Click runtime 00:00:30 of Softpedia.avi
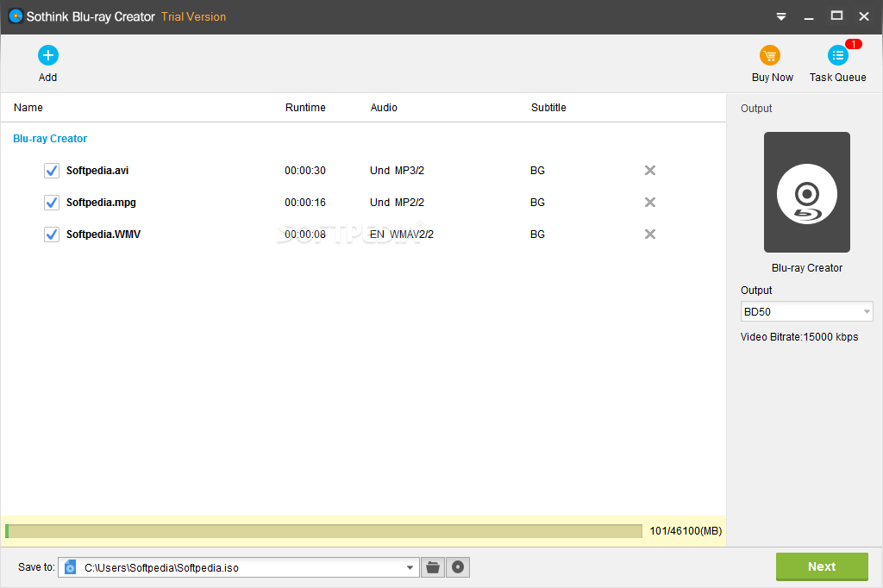 point(305,171)
